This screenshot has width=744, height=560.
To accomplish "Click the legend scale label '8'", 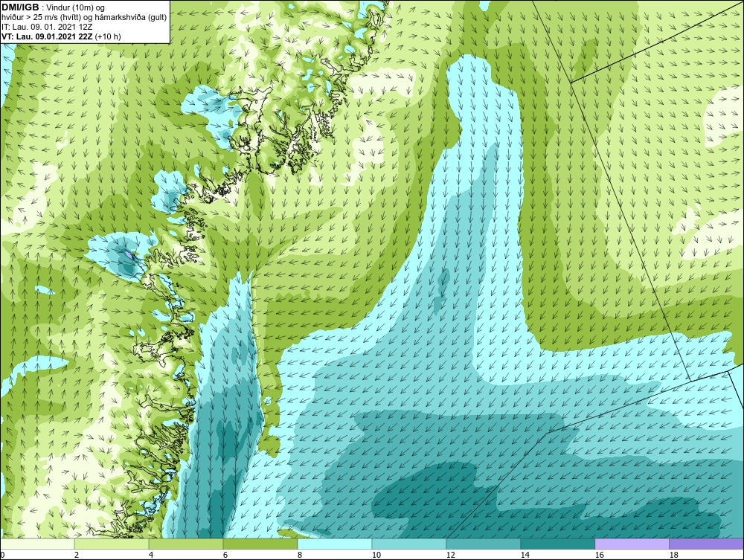I will (x=299, y=555).
